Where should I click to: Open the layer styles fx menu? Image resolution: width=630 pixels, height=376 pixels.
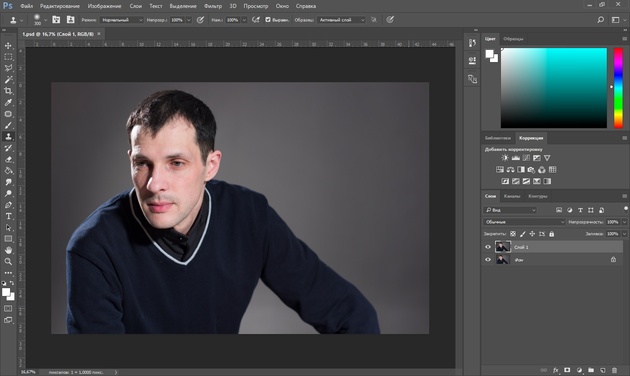tap(555, 370)
